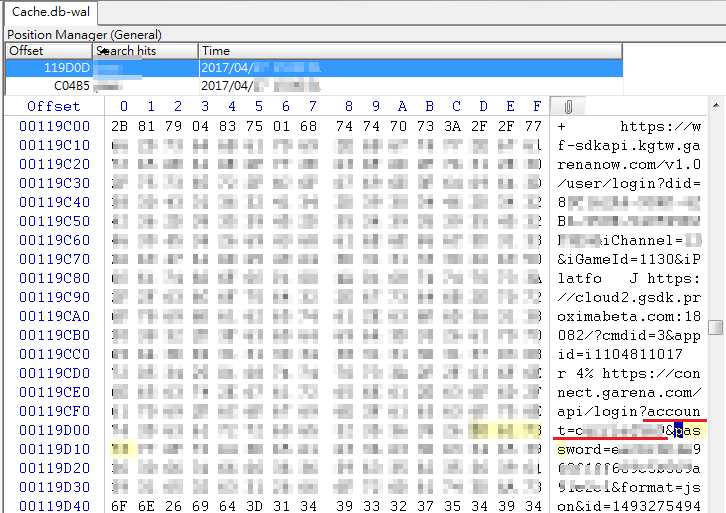726x513 pixels.
Task: Click ASCII text 'nect.garena.com/'
Action: (629, 392)
